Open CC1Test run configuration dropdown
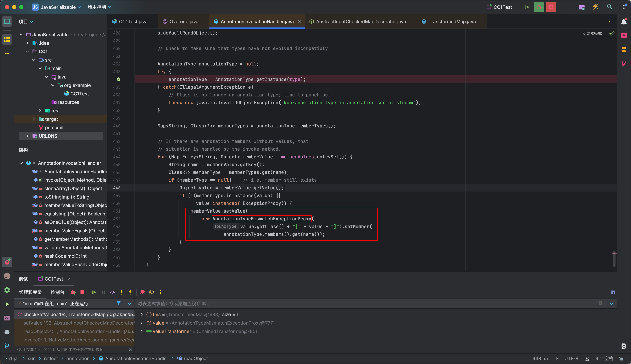This screenshot has height=364, width=631. coord(502,7)
